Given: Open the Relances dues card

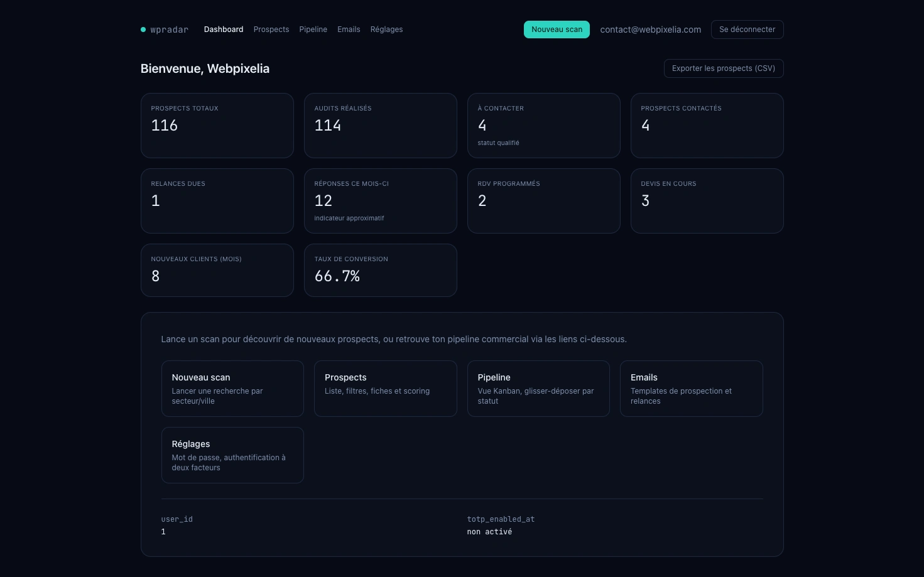Looking at the screenshot, I should 217,201.
